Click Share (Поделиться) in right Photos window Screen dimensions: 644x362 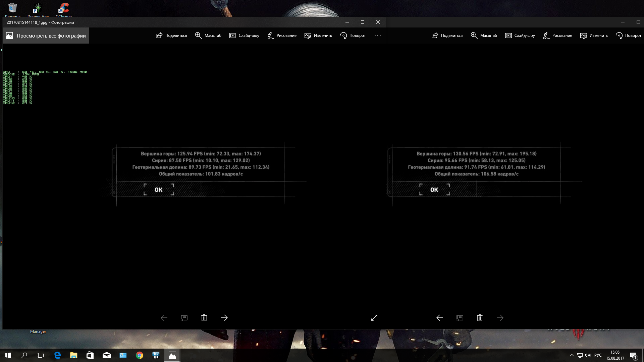pyautogui.click(x=447, y=36)
